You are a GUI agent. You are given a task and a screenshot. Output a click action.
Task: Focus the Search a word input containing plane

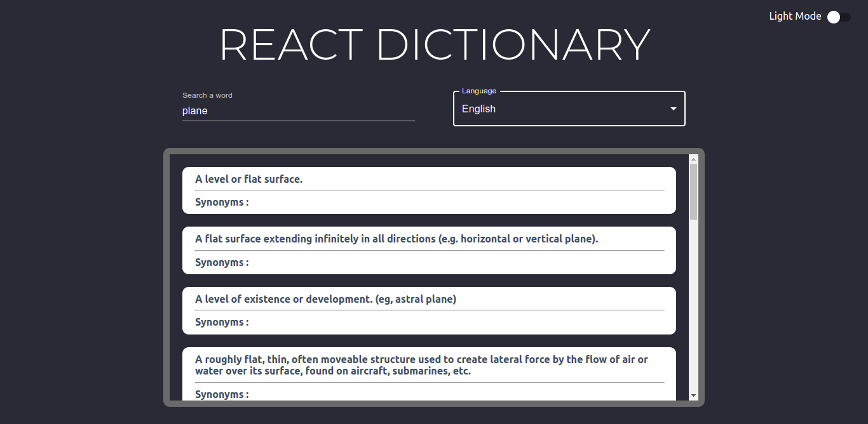(x=298, y=110)
